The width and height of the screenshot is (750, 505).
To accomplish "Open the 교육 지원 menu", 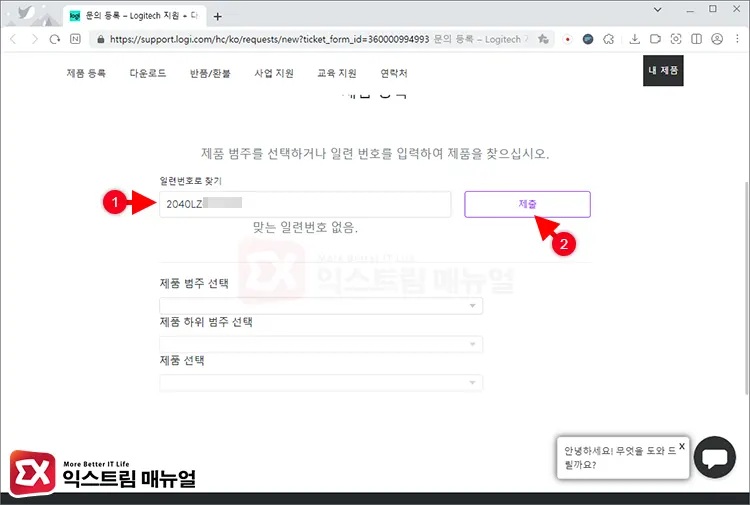I will pyautogui.click(x=337, y=73).
